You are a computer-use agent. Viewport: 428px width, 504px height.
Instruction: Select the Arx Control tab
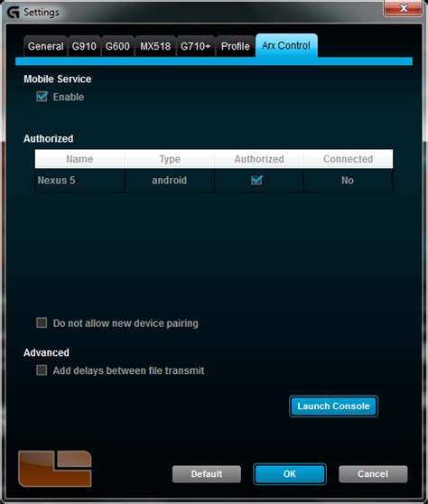(286, 46)
